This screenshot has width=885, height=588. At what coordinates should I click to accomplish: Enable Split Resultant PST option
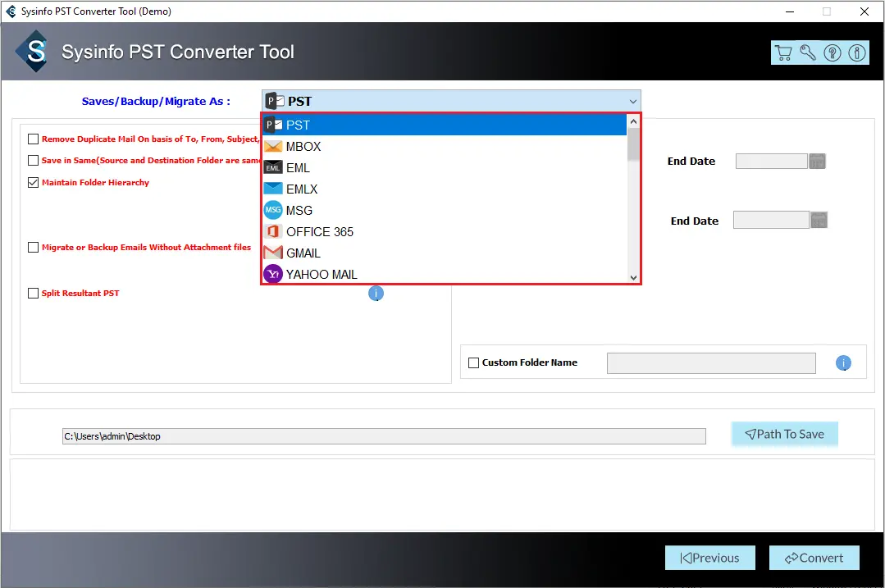(x=34, y=294)
